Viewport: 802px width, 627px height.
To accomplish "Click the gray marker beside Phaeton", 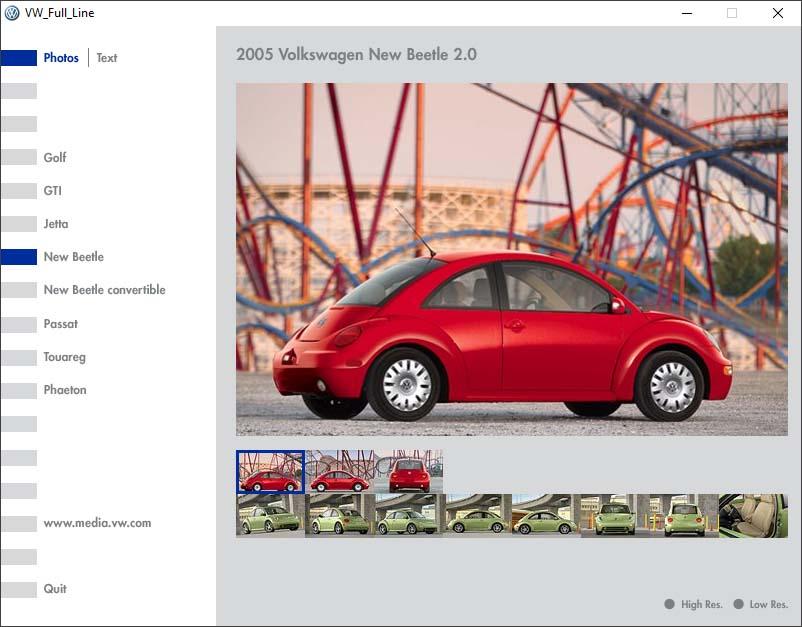I will (x=19, y=391).
